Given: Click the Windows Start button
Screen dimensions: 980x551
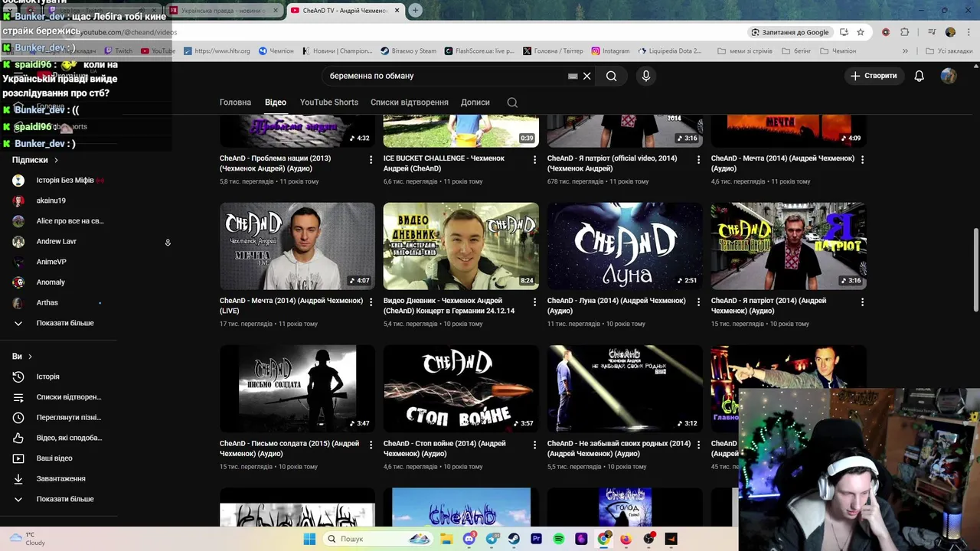Looking at the screenshot, I should click(309, 539).
